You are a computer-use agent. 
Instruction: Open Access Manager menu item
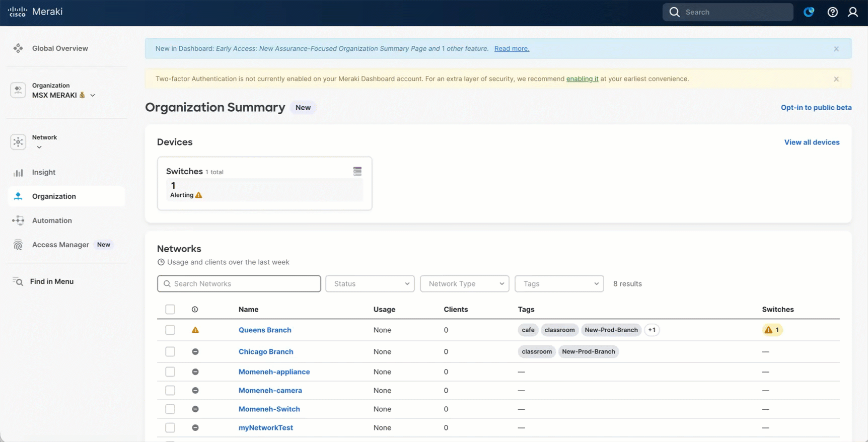click(x=60, y=245)
